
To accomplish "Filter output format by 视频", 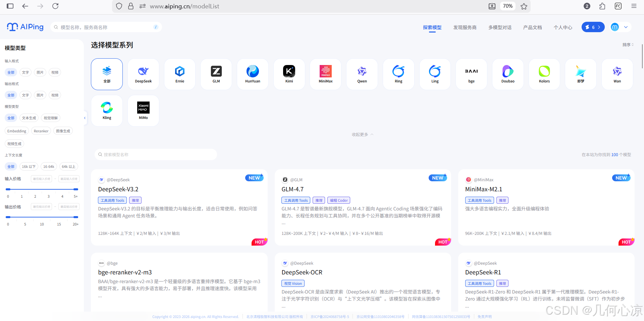I will 55,95.
